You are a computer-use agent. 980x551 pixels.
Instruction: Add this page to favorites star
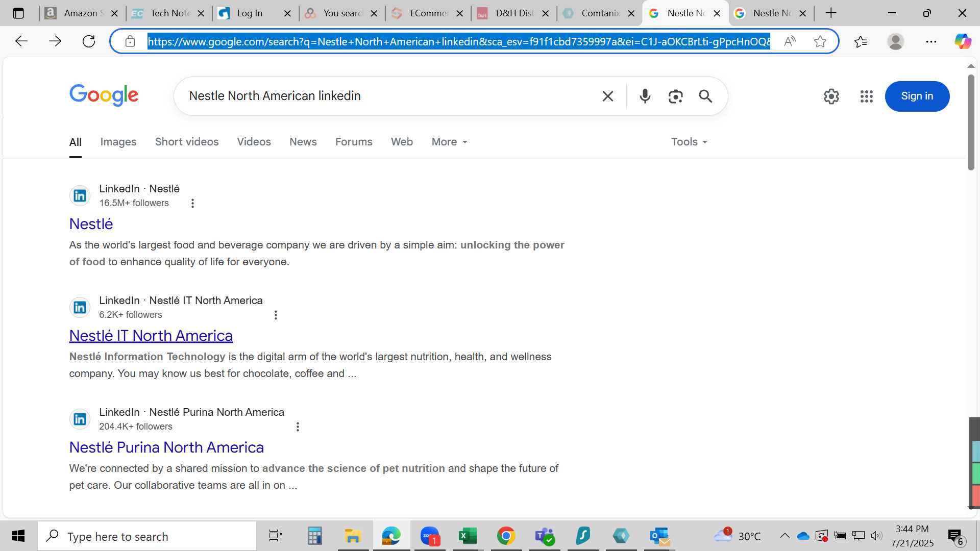pos(820,41)
